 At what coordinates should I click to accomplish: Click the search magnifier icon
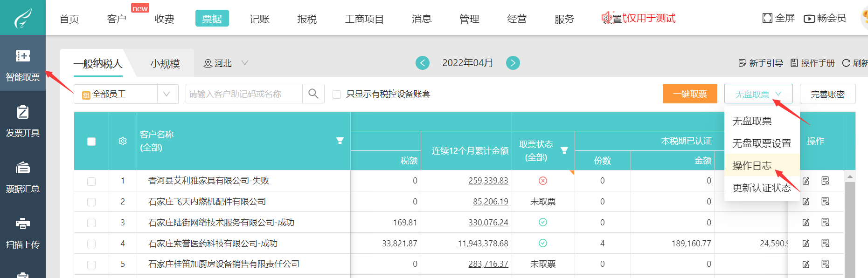tap(313, 94)
